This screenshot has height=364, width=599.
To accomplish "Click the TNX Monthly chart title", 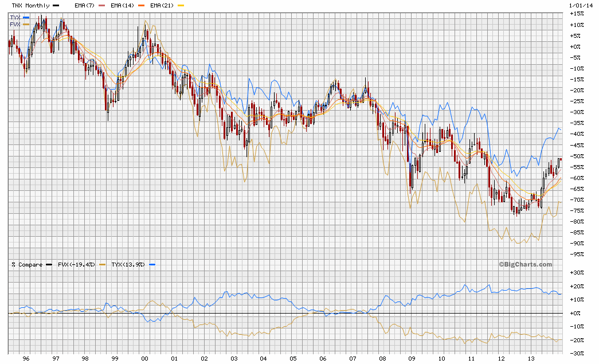I will click(x=30, y=5).
